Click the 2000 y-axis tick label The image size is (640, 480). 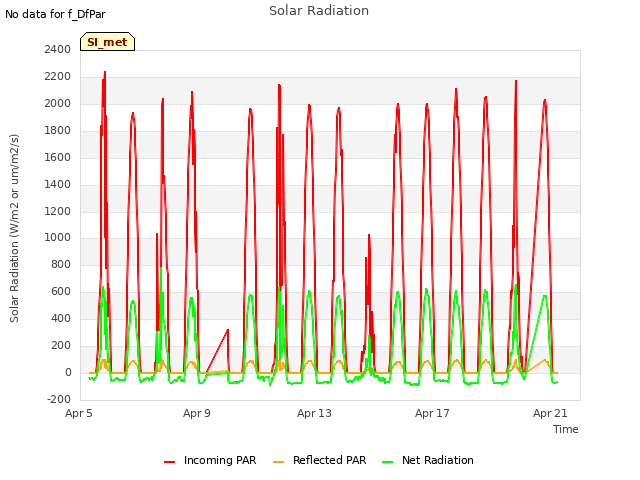pos(58,103)
